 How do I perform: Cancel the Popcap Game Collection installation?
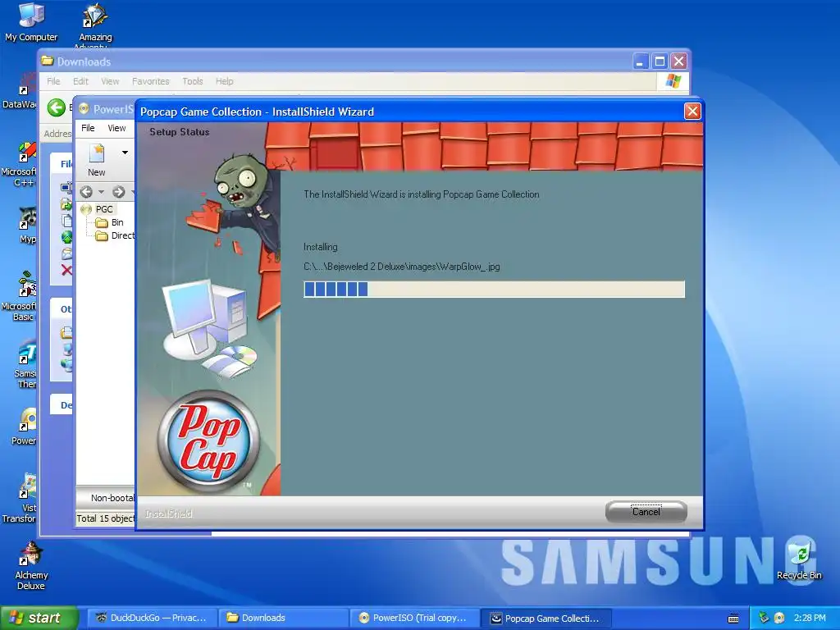tap(646, 512)
